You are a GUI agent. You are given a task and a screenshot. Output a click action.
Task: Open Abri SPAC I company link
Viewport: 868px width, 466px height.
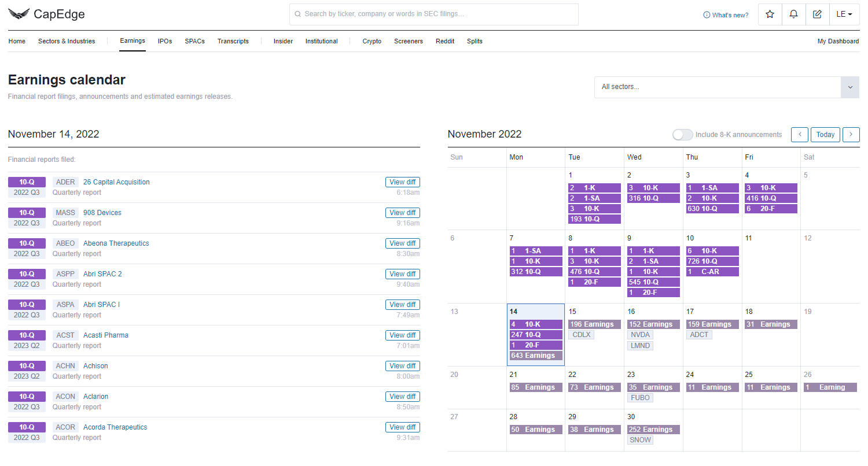pos(102,305)
